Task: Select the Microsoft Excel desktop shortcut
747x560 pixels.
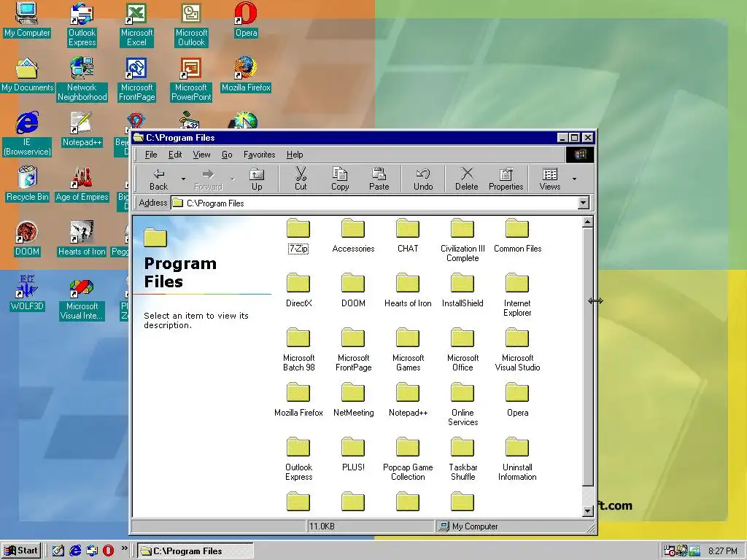Action: tap(136, 25)
